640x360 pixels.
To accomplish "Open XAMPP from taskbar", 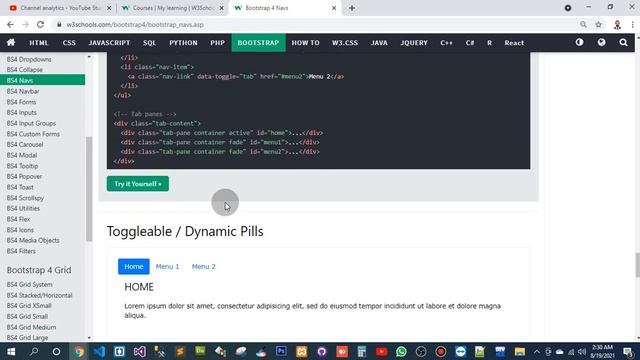I will [302, 351].
